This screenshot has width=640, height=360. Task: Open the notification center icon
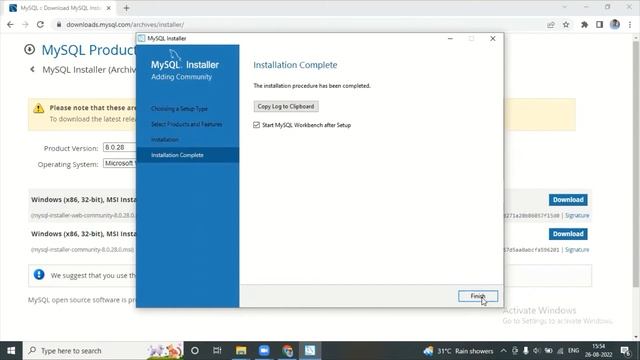(x=625, y=351)
